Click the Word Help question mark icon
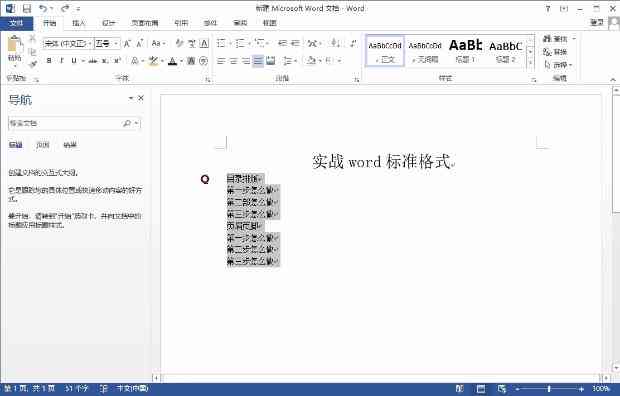 pyautogui.click(x=548, y=9)
